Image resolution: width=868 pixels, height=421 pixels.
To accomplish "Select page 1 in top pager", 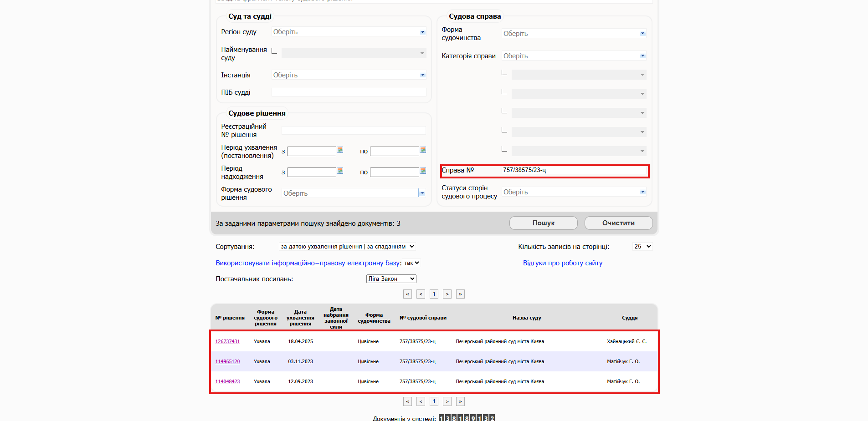I will (434, 294).
